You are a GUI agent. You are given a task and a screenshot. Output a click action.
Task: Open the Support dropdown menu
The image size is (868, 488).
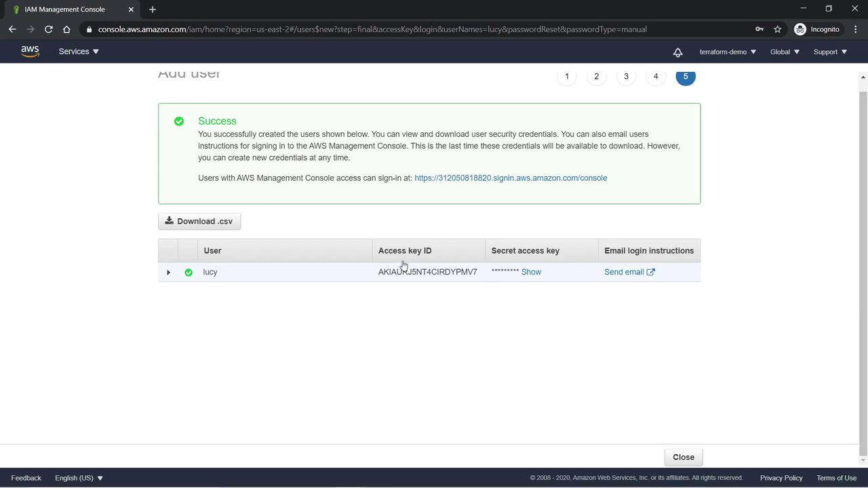coord(830,52)
